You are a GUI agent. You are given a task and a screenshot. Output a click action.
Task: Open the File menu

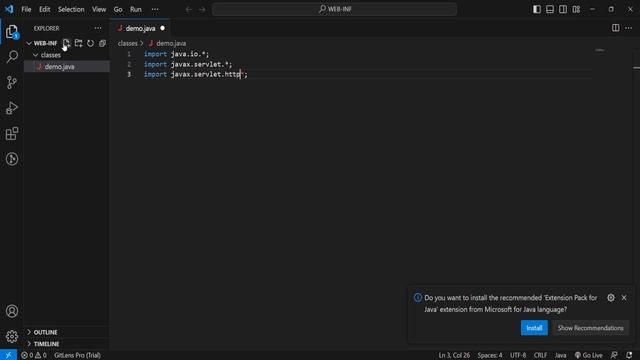click(26, 9)
